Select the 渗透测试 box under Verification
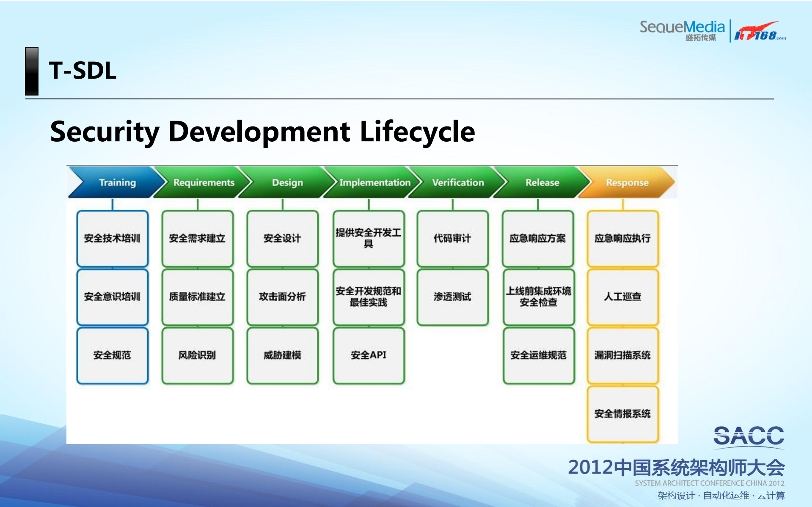The height and width of the screenshot is (507, 812). click(x=452, y=297)
